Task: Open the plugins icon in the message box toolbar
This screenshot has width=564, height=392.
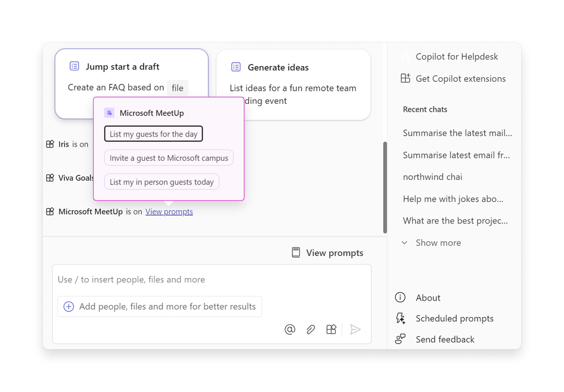Action: 331,329
